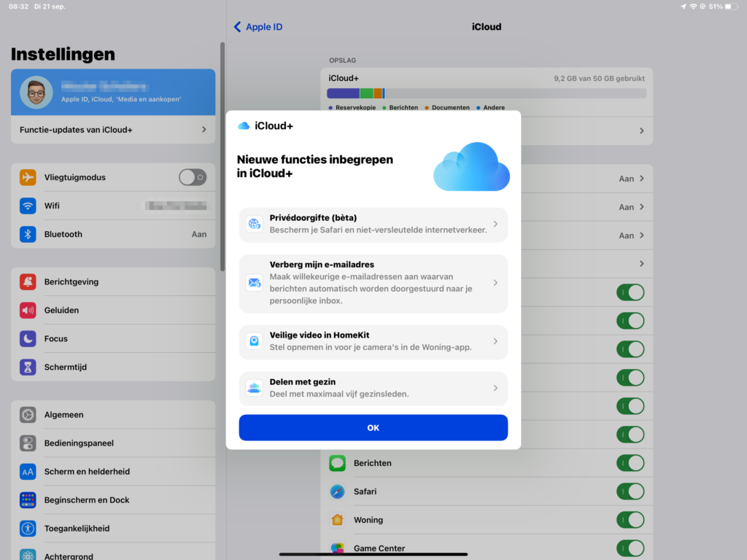Tap the Bedieningspaneel icon
The width and height of the screenshot is (747, 560).
[28, 443]
